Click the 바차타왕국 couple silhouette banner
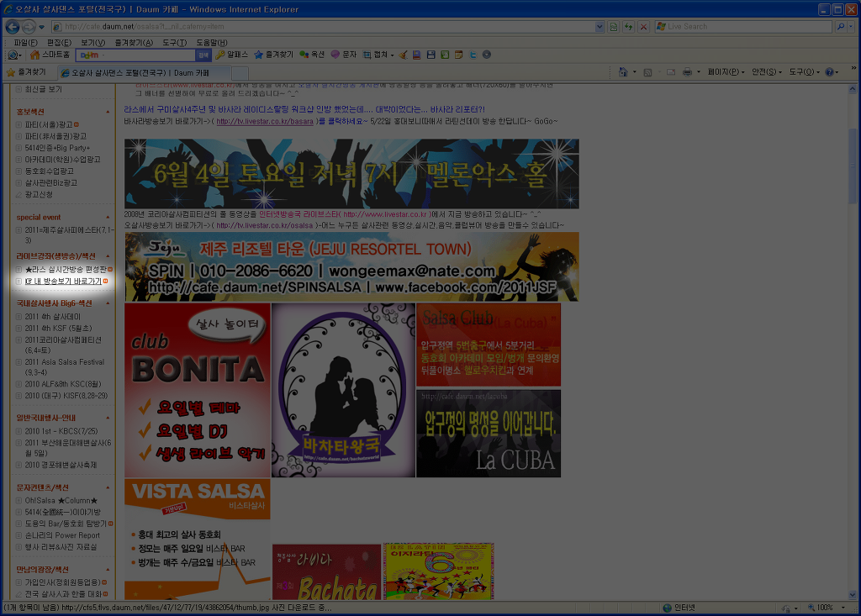 coord(343,390)
